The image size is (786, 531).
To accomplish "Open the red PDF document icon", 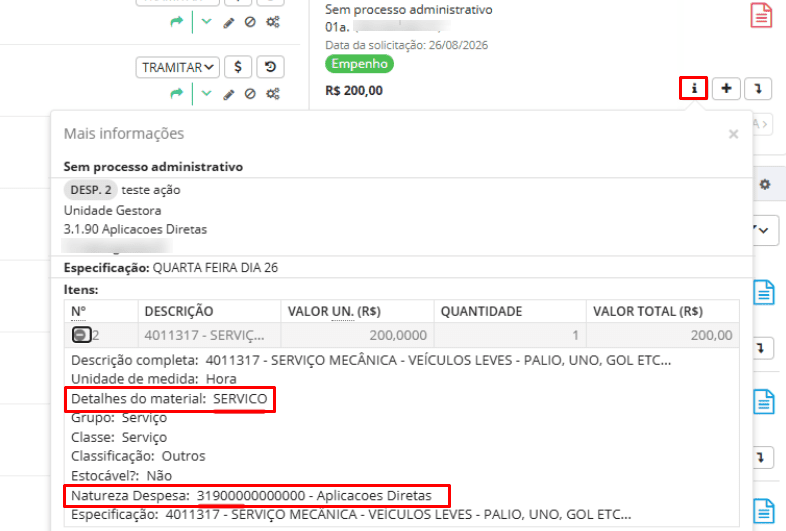I will click(761, 15).
